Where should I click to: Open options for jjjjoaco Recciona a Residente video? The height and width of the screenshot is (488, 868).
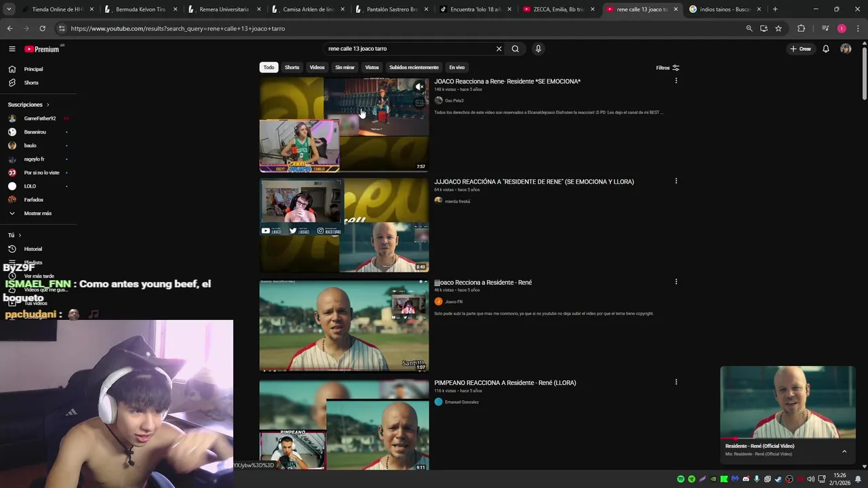[676, 281]
